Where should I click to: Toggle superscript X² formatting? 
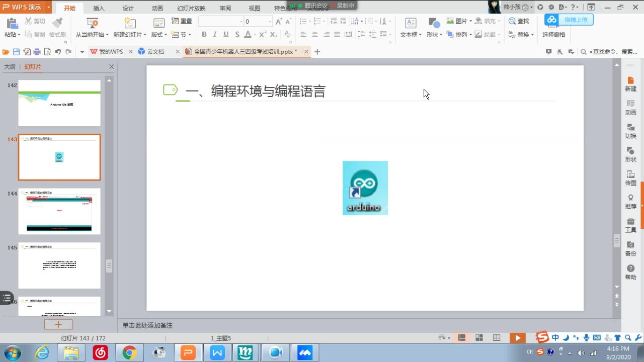point(263,34)
